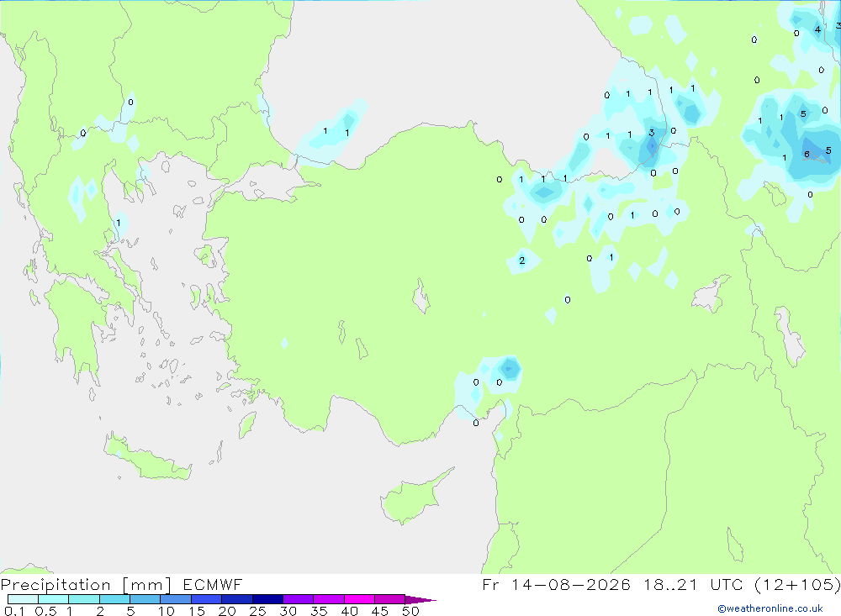Click the legend label '20'
Viewport: 841px width, 616px height.
(x=227, y=611)
